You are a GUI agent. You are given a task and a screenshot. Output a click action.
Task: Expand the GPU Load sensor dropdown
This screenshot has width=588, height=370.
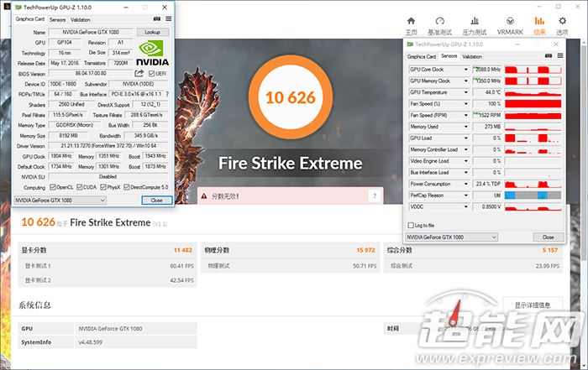point(466,138)
